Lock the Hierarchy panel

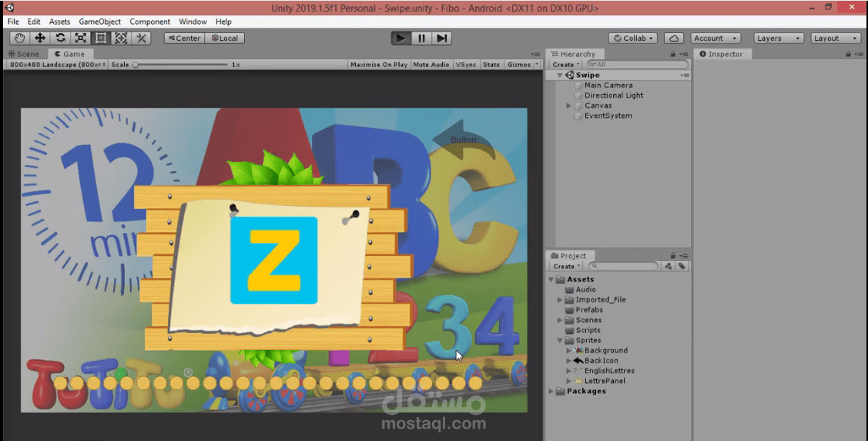[673, 54]
